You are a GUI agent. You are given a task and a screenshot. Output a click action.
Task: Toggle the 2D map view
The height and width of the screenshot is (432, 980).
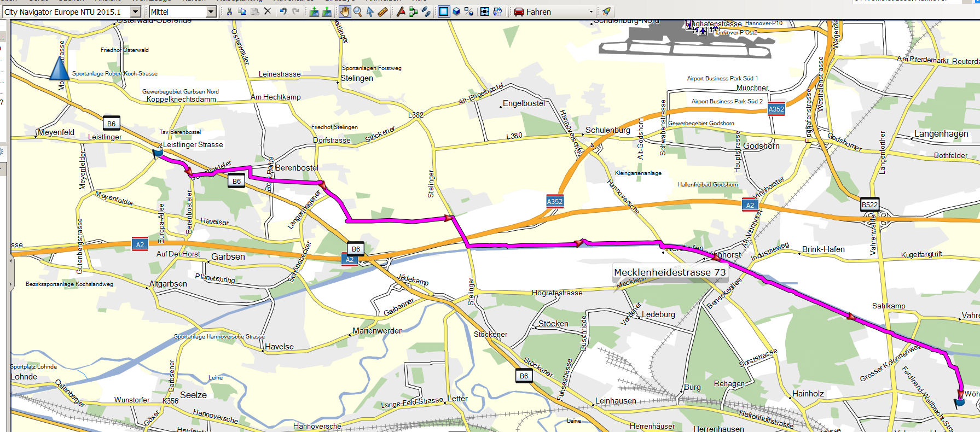tap(444, 11)
